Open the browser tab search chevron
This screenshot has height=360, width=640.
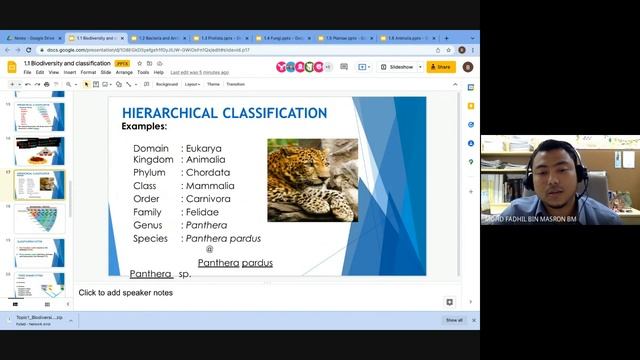tap(472, 38)
